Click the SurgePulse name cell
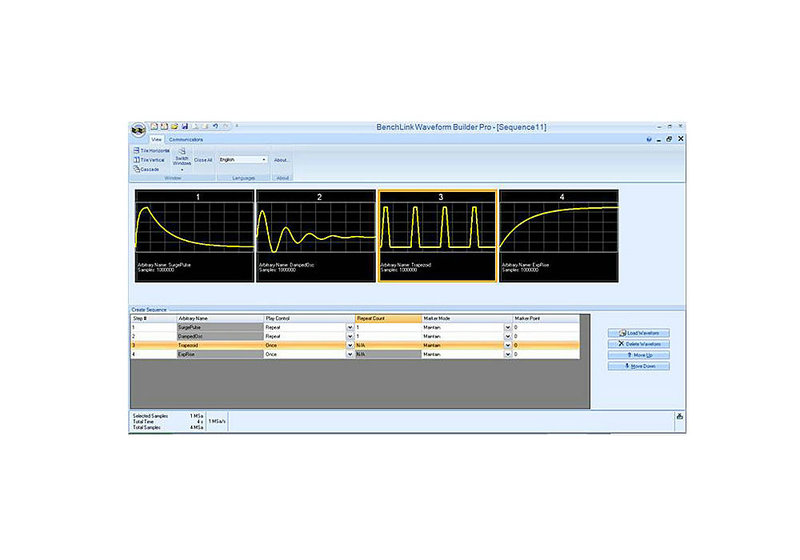 [x=220, y=327]
